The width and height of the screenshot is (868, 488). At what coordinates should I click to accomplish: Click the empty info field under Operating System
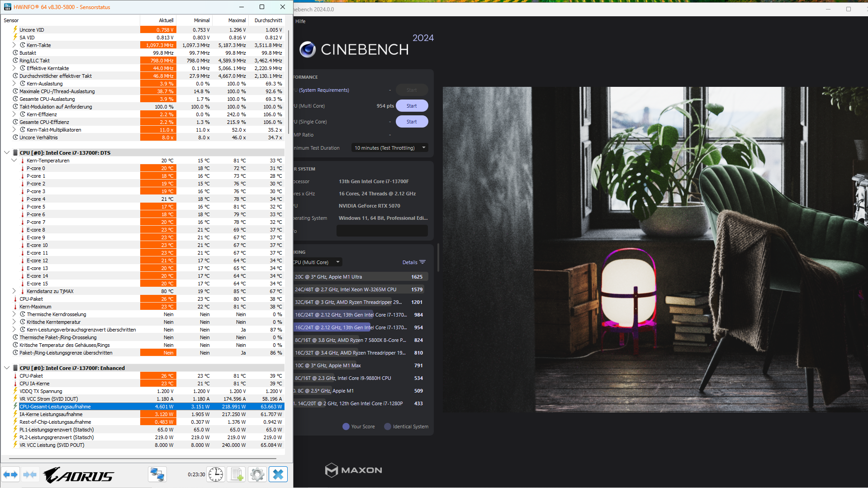[x=382, y=231]
